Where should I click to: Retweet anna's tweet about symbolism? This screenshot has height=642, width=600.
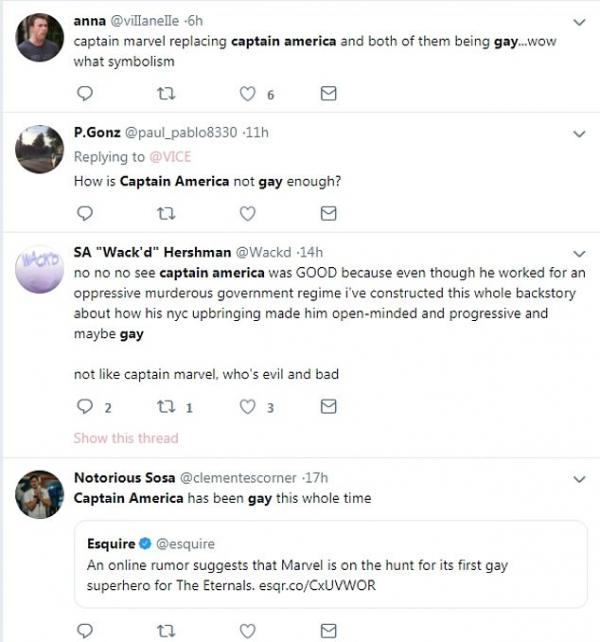(166, 94)
